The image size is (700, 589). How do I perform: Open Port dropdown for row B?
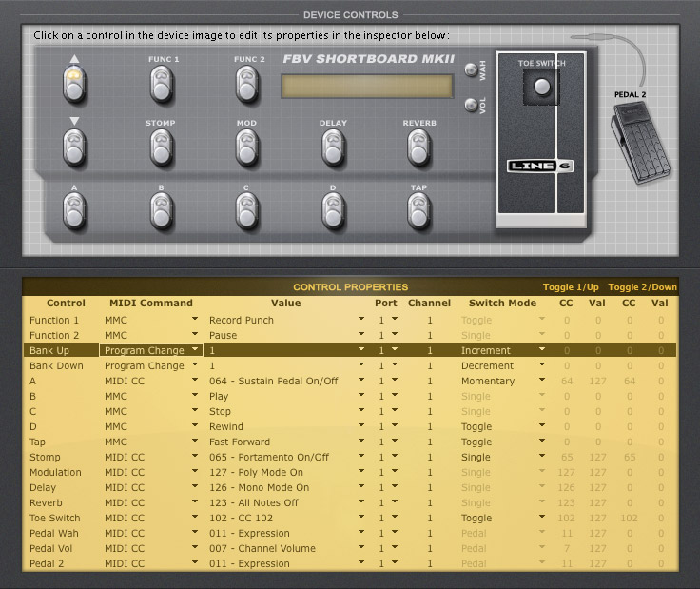tap(395, 395)
